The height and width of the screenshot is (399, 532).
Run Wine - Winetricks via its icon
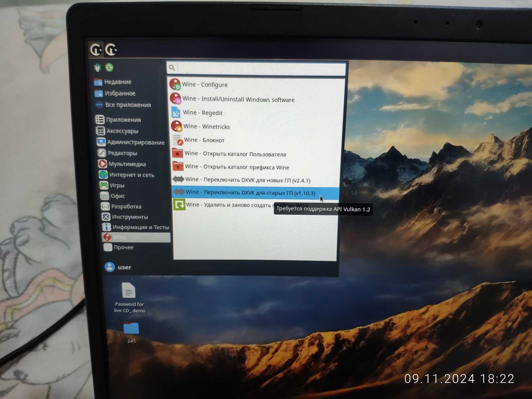pyautogui.click(x=177, y=126)
